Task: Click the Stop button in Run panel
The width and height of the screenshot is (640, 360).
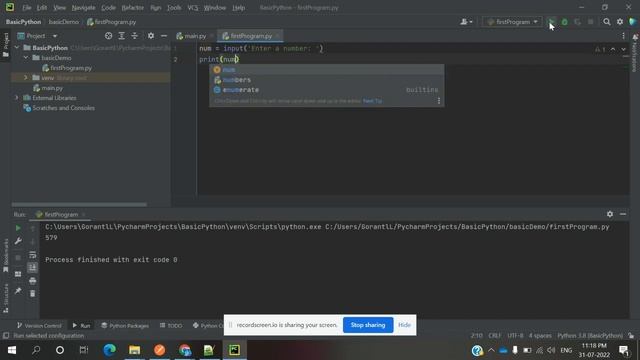Action: [x=18, y=258]
